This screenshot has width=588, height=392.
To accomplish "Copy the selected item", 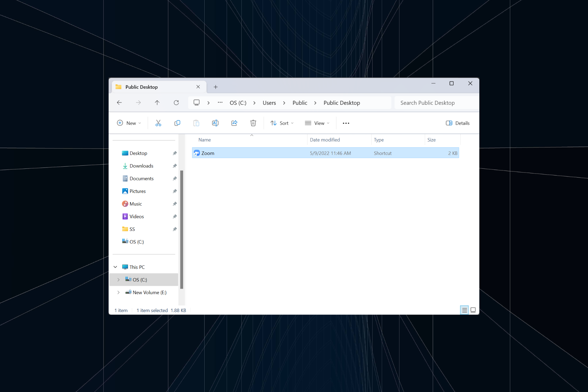I will [177, 123].
